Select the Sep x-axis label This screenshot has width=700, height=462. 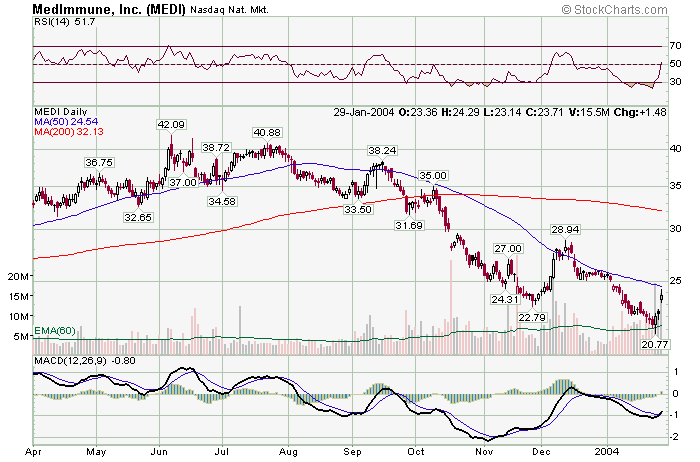point(352,452)
